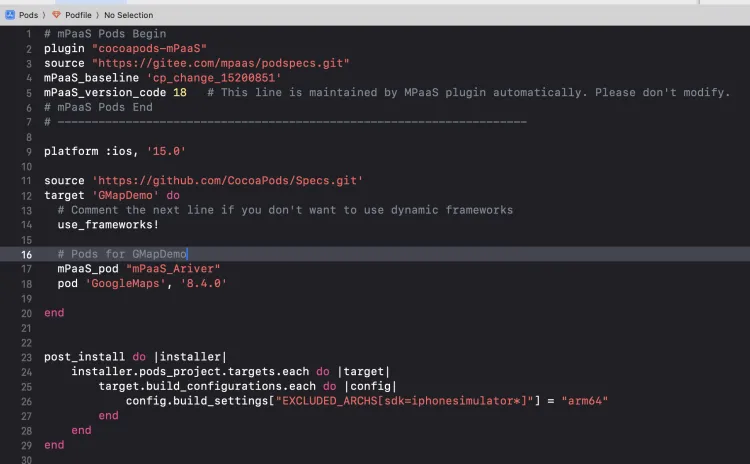Click the version string '15.0'

click(166, 151)
